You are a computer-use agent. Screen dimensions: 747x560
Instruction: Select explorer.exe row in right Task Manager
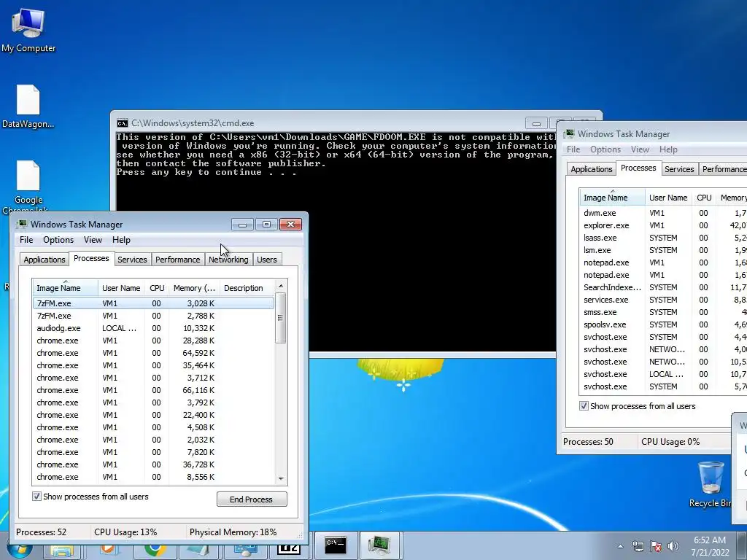tap(663, 225)
